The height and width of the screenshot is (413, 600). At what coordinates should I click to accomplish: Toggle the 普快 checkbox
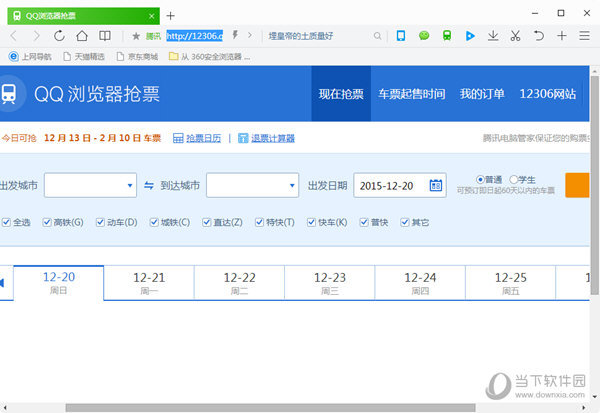(364, 222)
